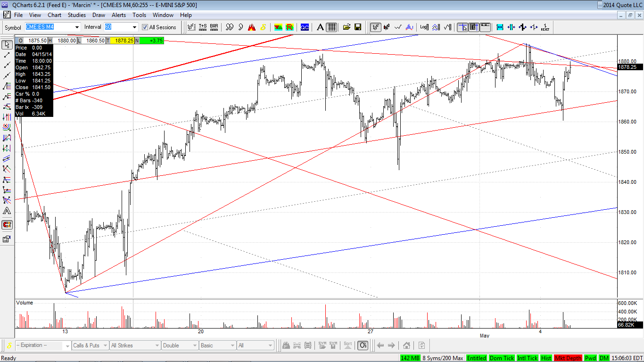Toggle the data window panel button

tap(474, 27)
